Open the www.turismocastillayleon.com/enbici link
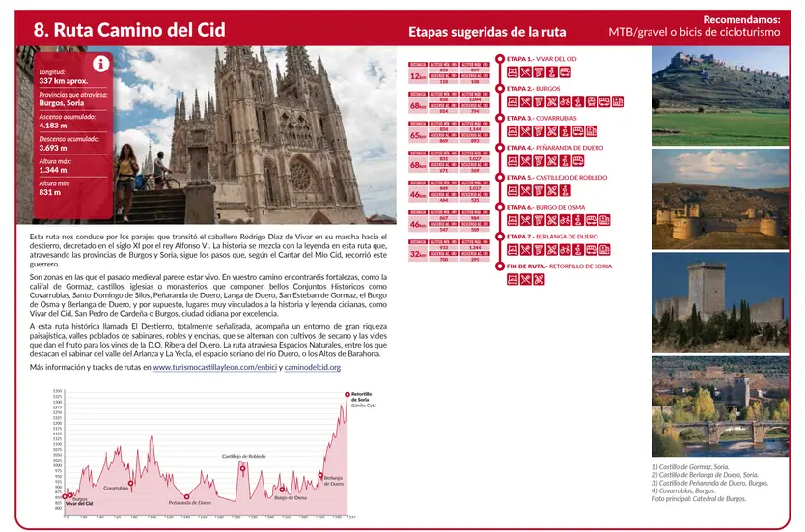Image resolution: width=805 pixels, height=532 pixels. [x=214, y=367]
